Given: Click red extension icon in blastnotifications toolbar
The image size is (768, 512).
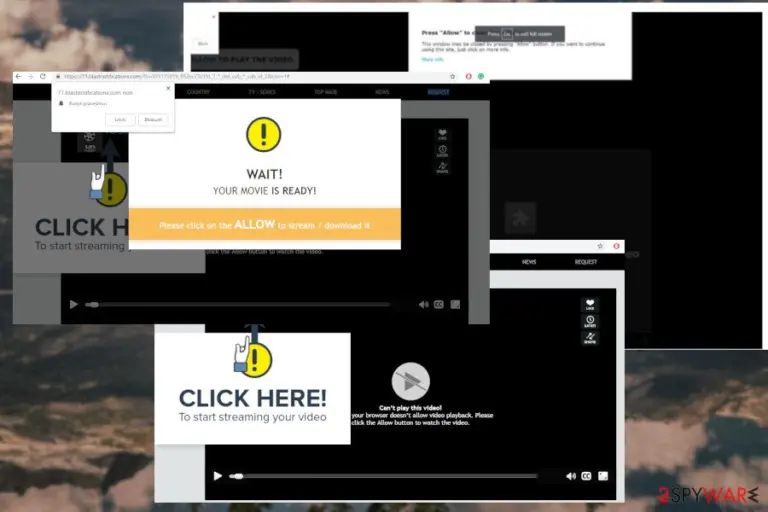Looking at the screenshot, I should tap(468, 76).
